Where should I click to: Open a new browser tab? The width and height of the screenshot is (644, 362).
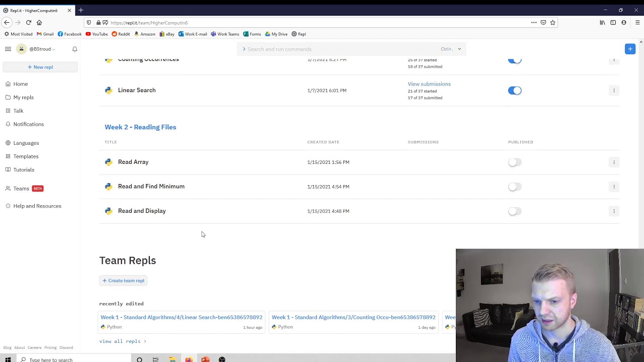[80, 10]
